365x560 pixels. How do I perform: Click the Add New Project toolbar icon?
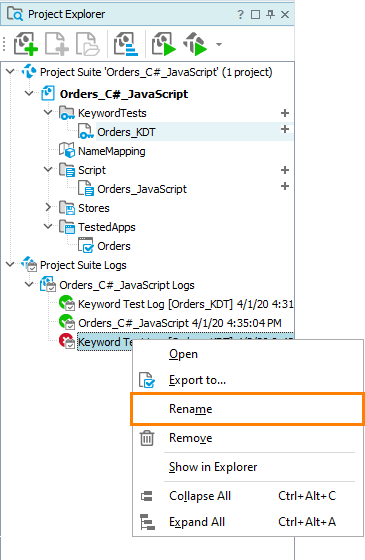[25, 44]
